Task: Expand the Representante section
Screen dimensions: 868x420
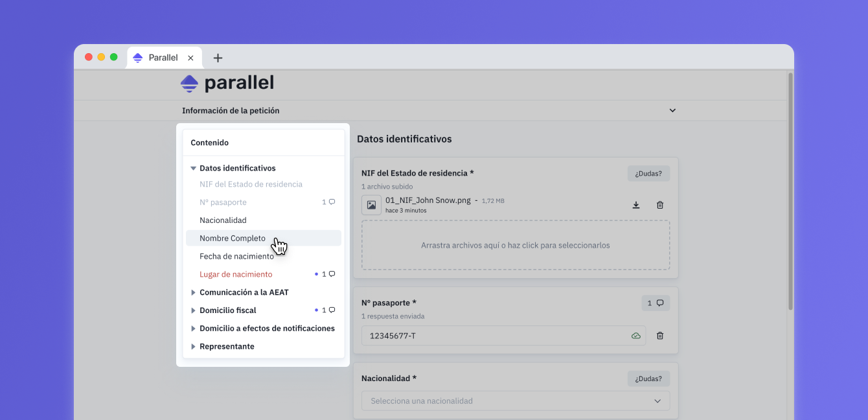Action: tap(193, 347)
